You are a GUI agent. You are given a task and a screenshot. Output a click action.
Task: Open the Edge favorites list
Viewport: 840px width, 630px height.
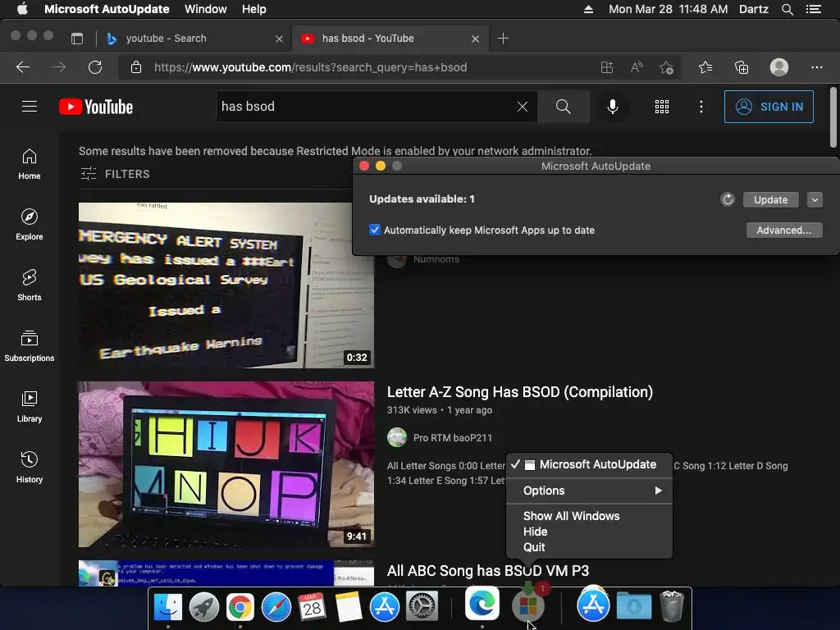pyautogui.click(x=705, y=67)
